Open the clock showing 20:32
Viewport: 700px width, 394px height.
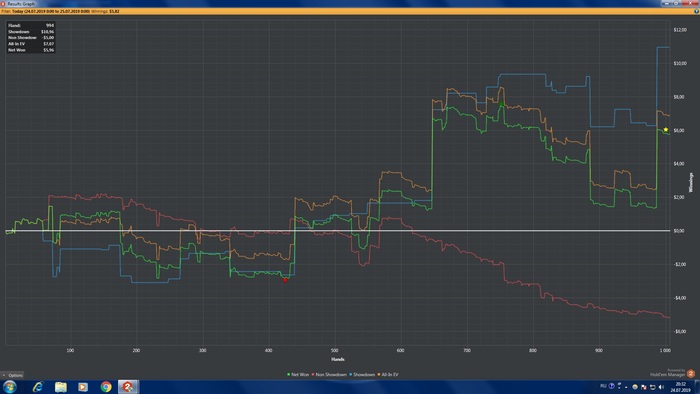681,387
